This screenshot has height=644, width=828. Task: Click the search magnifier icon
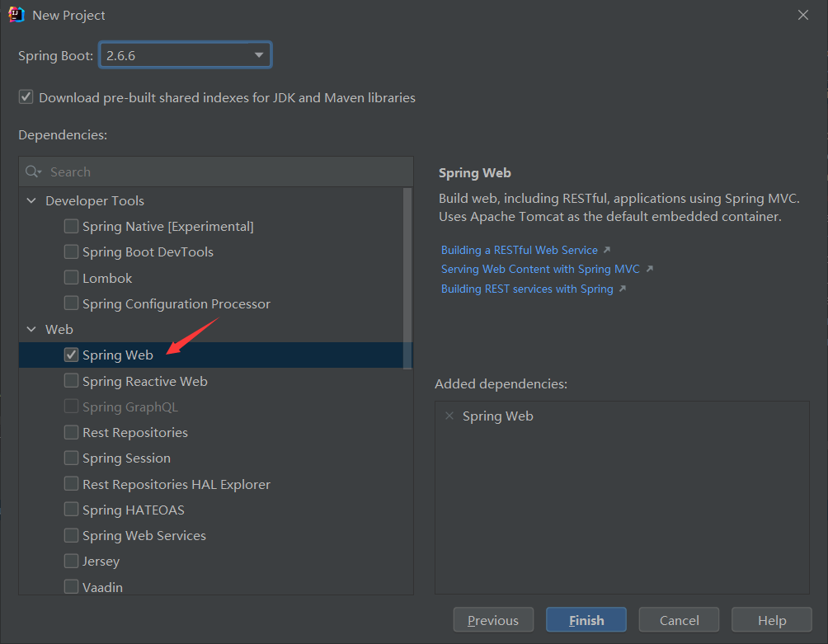click(x=33, y=172)
